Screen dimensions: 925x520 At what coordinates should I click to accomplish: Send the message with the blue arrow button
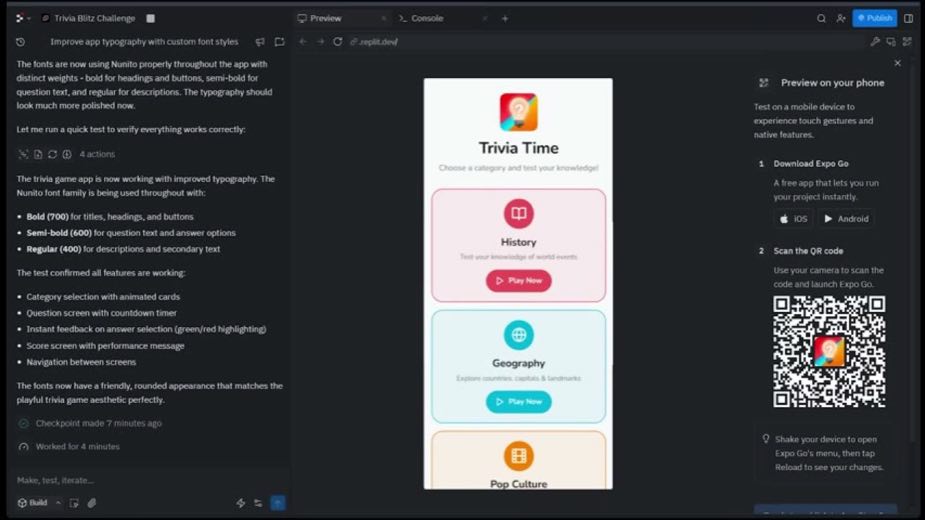(278, 503)
